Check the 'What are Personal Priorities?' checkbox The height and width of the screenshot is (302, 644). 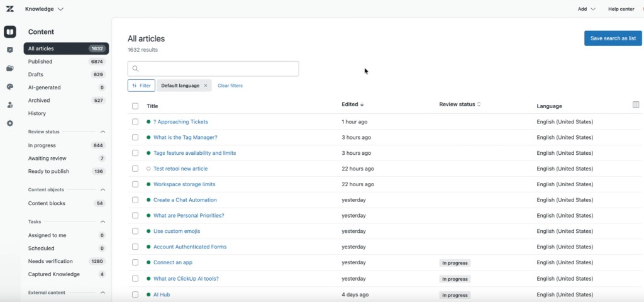(x=135, y=215)
